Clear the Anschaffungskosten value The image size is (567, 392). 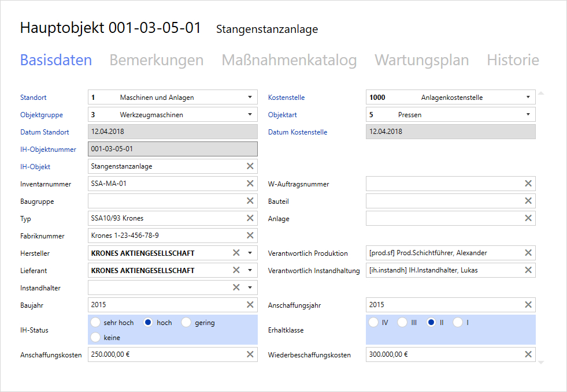click(250, 354)
